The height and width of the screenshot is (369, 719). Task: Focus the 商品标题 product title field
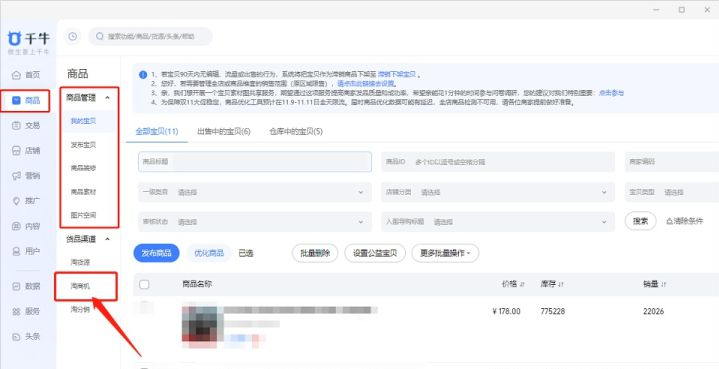tap(255, 161)
